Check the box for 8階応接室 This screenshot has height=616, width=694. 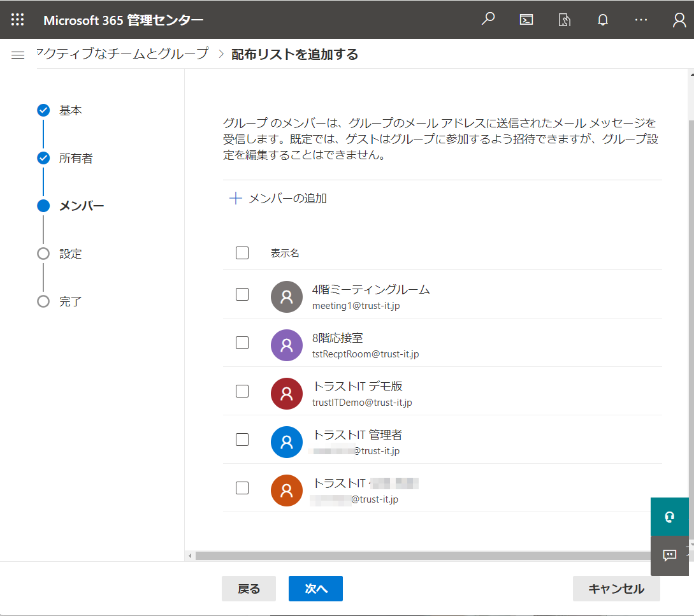242,343
